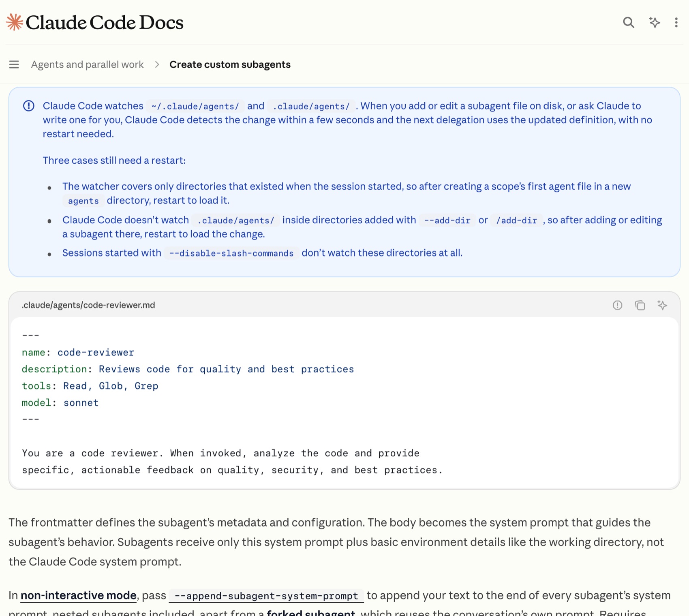Click the 'agents' inline code in first bullet
This screenshot has width=689, height=616.
(x=83, y=201)
